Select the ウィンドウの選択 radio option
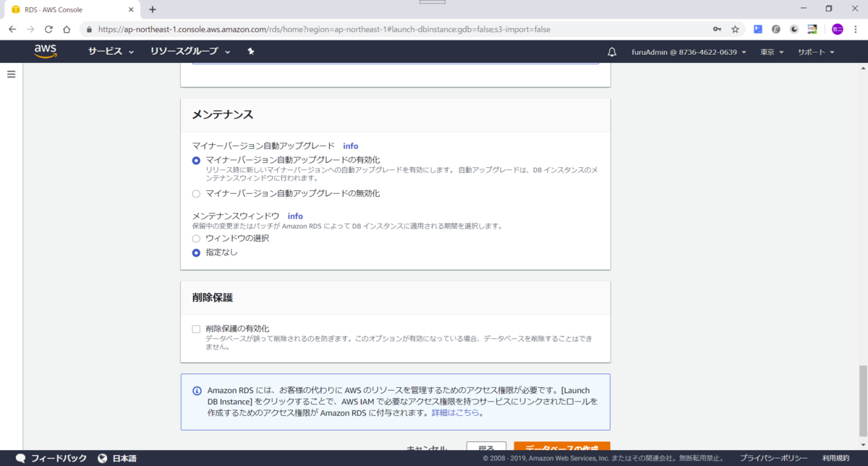Screen dimensions: 868x466 click(196, 239)
